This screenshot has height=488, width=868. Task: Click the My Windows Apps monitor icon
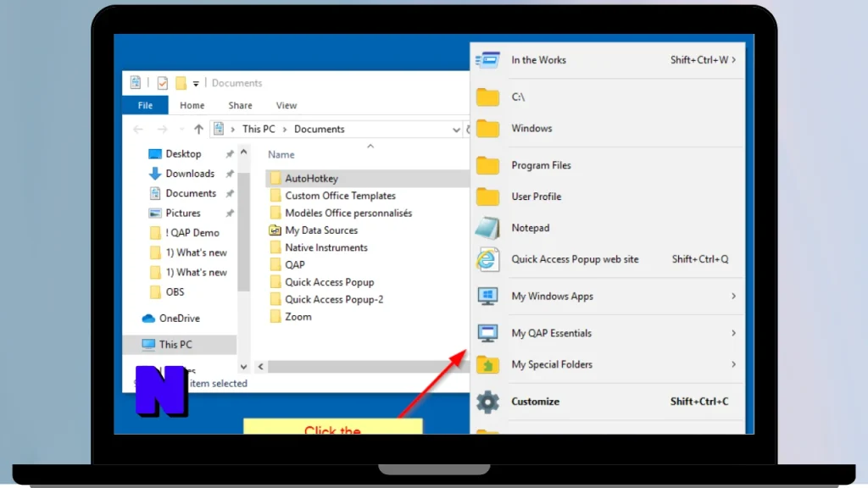487,296
